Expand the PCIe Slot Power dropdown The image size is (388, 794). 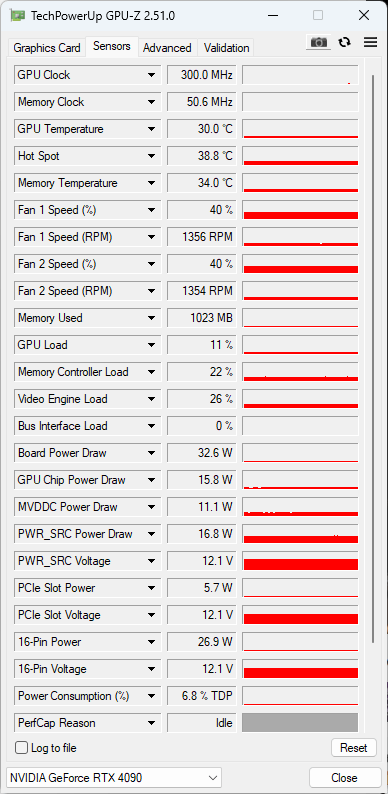click(x=151, y=588)
